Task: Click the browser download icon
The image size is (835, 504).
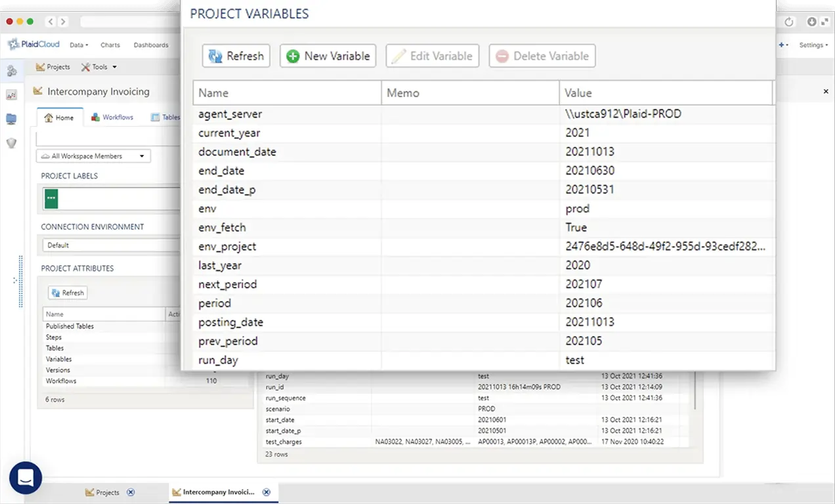Action: click(x=812, y=22)
